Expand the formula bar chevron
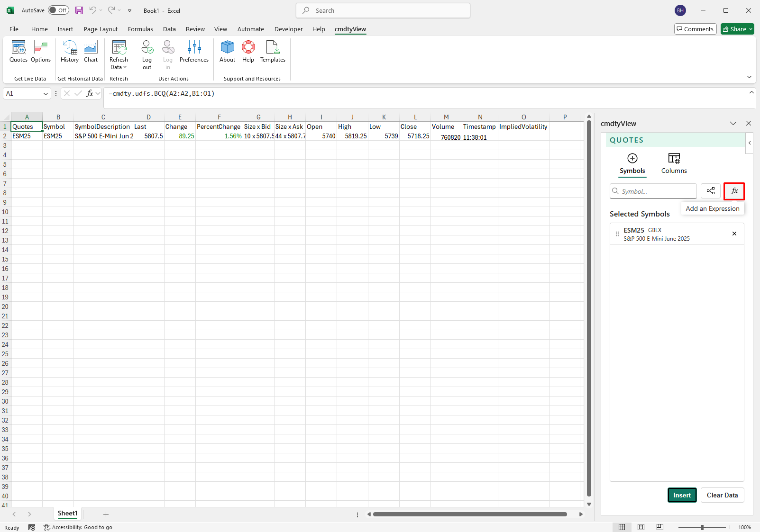Screen dimensions: 760x532 [751, 92]
